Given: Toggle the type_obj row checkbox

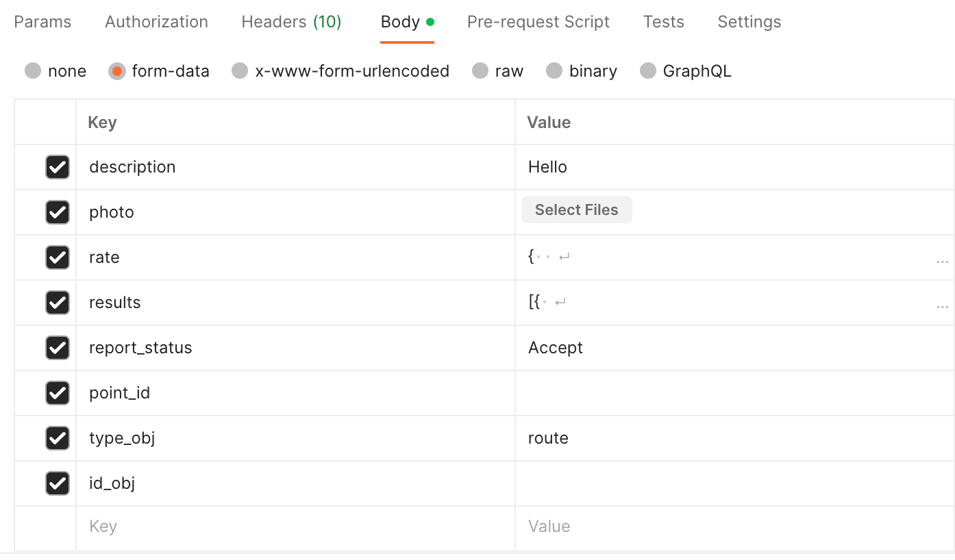Looking at the screenshot, I should [58, 438].
